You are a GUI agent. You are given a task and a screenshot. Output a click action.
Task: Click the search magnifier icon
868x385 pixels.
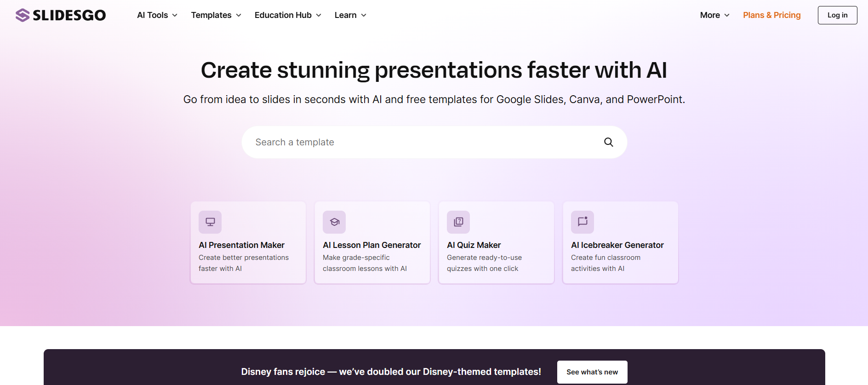pos(608,142)
